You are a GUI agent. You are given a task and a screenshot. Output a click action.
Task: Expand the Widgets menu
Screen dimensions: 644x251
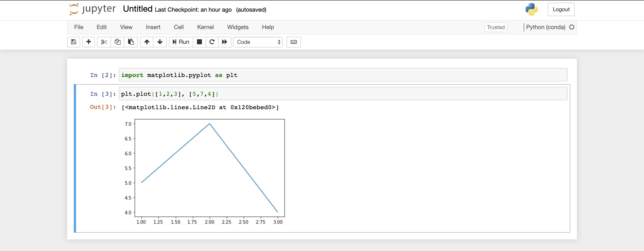[x=237, y=27]
